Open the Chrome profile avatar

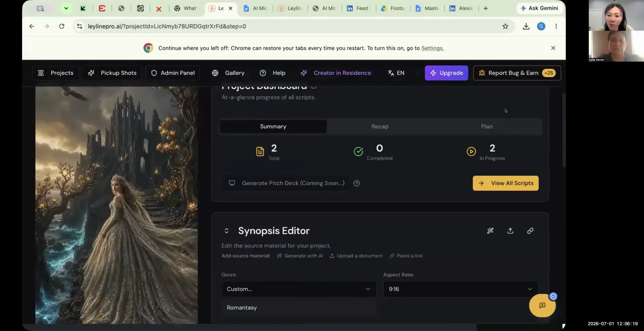click(x=541, y=26)
